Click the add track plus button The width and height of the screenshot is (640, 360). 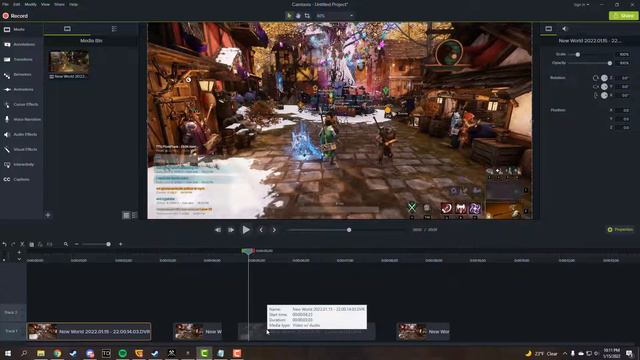tap(19, 252)
